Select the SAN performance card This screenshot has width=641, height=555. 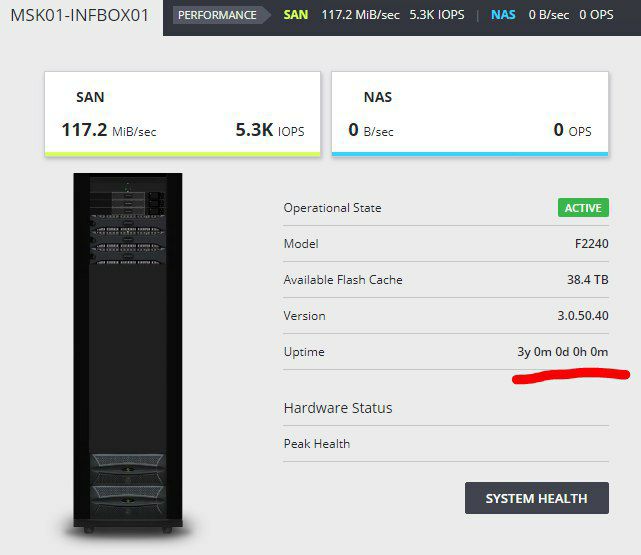(x=182, y=114)
